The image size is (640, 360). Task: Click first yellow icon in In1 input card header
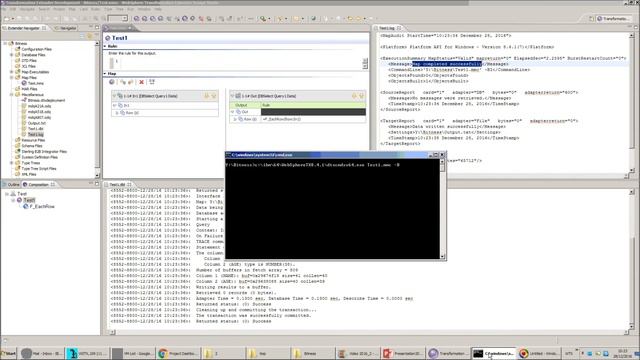coord(207,96)
